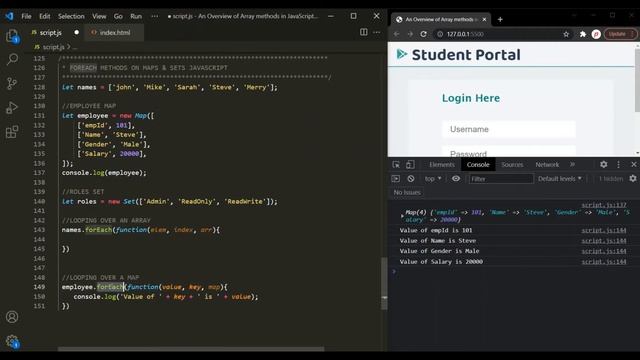This screenshot has width=640, height=360.
Task: Open the Search view in activity bar
Action: (x=12, y=59)
